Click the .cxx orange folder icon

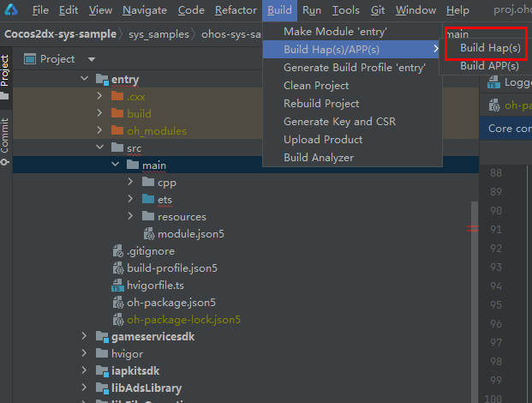click(117, 96)
